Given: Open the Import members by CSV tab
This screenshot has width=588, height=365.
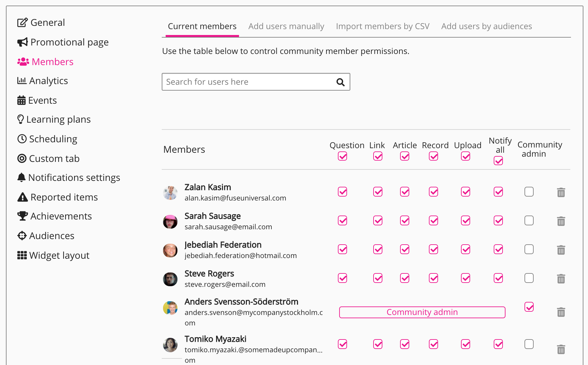Looking at the screenshot, I should pos(382,26).
